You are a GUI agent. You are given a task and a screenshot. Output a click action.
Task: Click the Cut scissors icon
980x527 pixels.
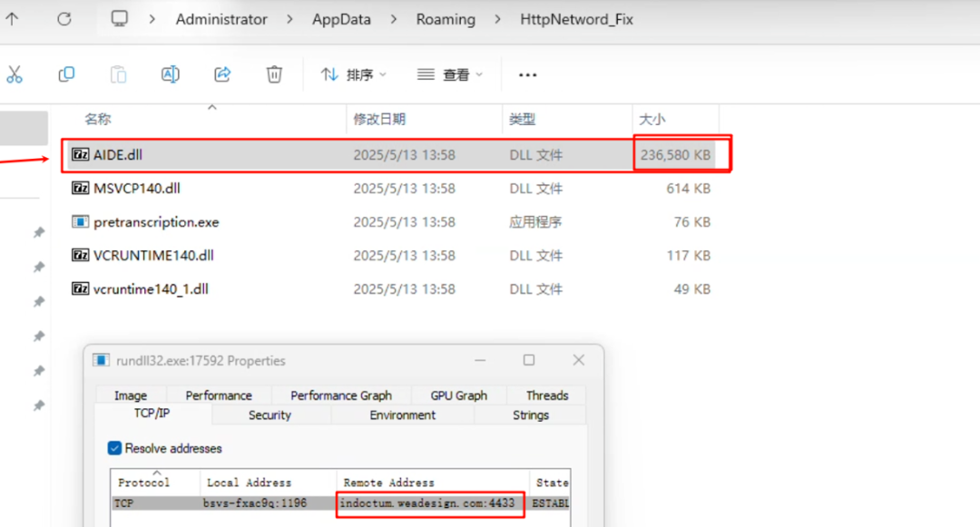pos(15,75)
